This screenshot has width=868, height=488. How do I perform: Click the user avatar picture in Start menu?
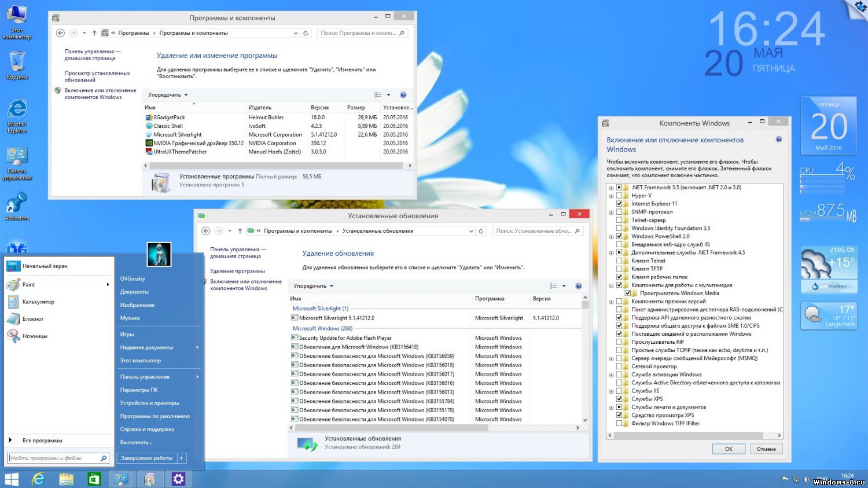coord(159,254)
